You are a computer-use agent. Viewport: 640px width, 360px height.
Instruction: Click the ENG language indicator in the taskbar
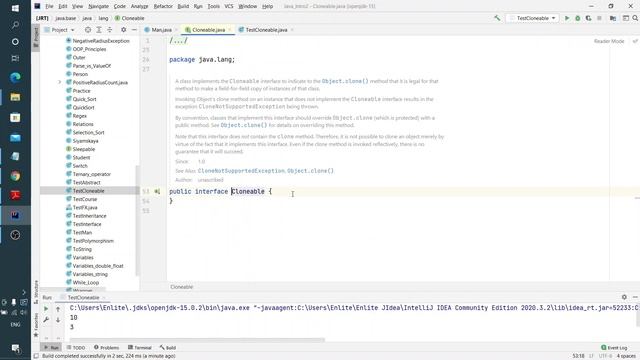point(15,324)
